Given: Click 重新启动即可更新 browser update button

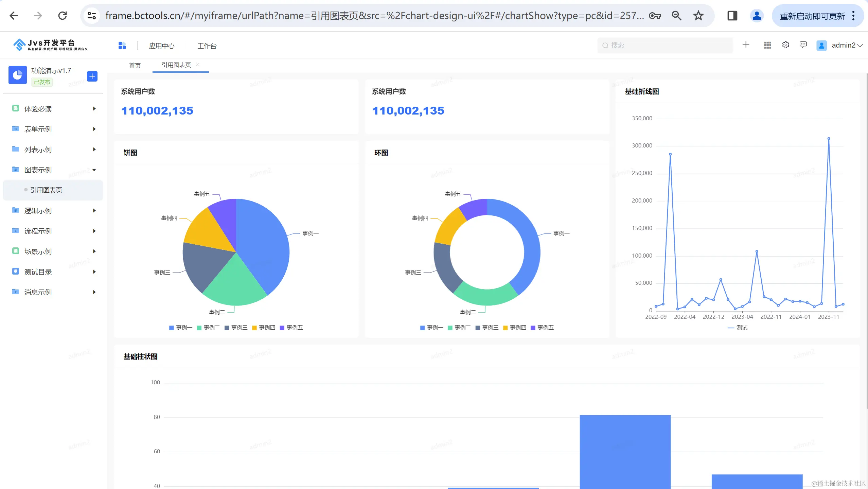Looking at the screenshot, I should [812, 16].
